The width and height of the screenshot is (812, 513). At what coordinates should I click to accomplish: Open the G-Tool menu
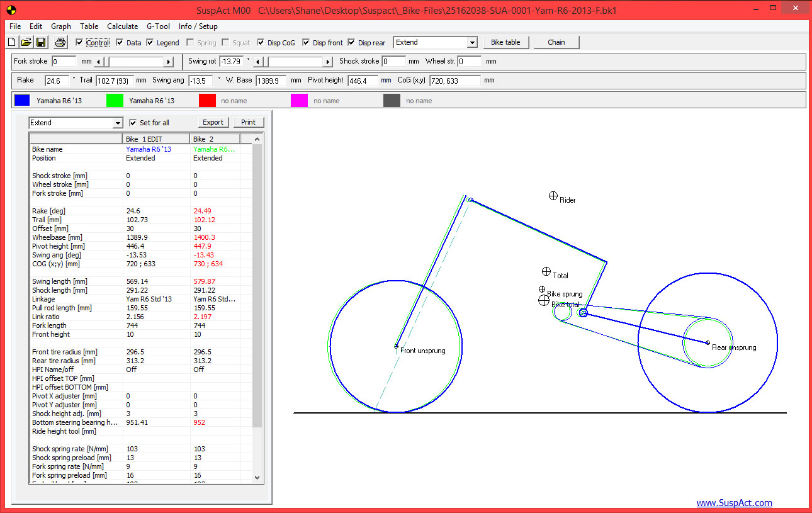158,26
